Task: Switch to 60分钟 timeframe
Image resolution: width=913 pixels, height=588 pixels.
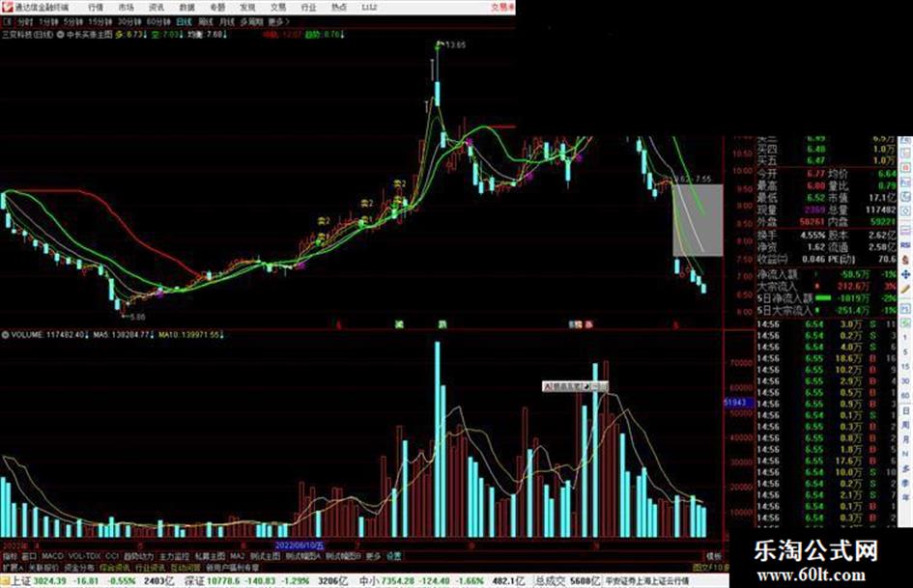Action: tap(158, 21)
